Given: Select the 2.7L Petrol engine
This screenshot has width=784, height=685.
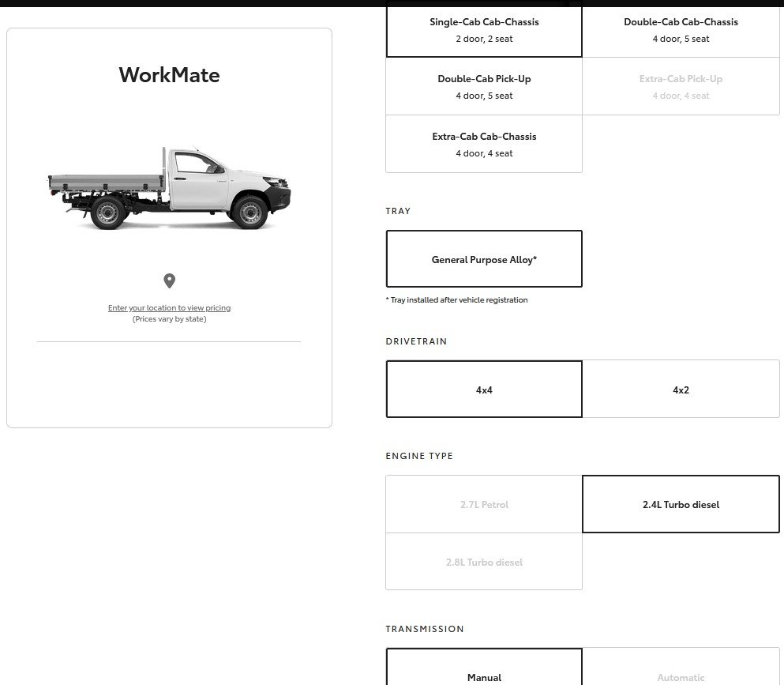Looking at the screenshot, I should tap(484, 504).
